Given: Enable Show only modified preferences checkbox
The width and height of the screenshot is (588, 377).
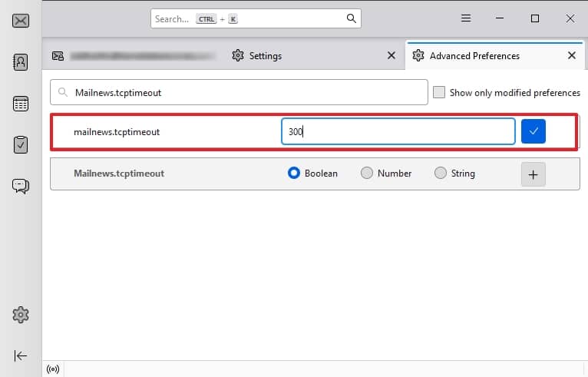Looking at the screenshot, I should [x=439, y=92].
